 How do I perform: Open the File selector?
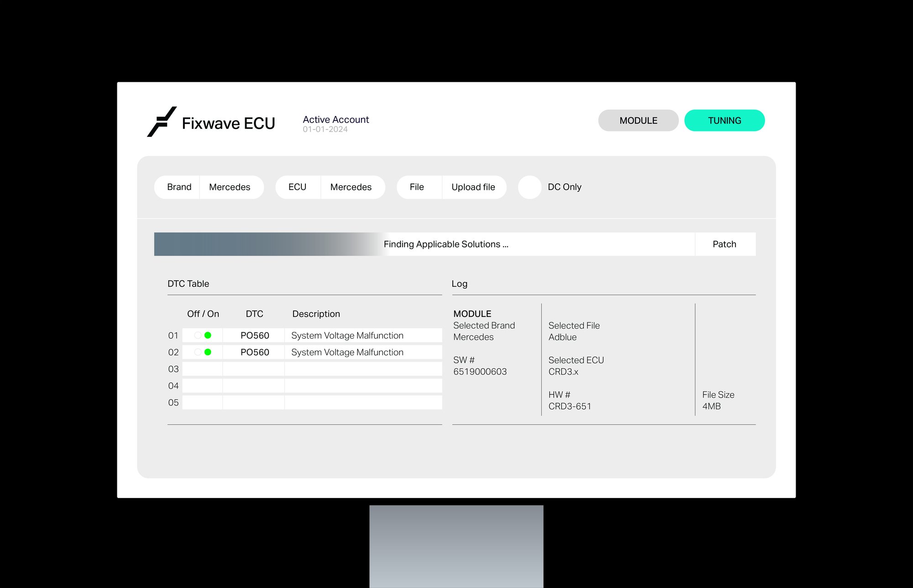click(417, 187)
